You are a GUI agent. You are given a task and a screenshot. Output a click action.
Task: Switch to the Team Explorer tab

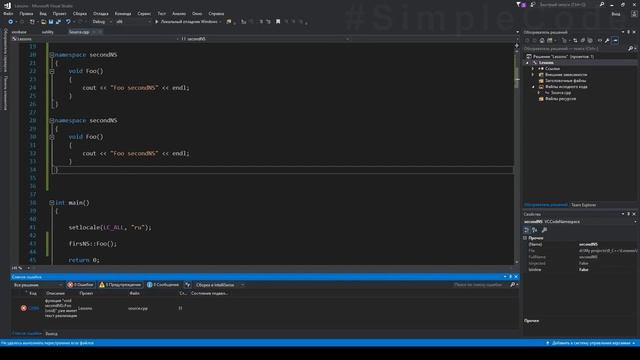[x=583, y=205]
